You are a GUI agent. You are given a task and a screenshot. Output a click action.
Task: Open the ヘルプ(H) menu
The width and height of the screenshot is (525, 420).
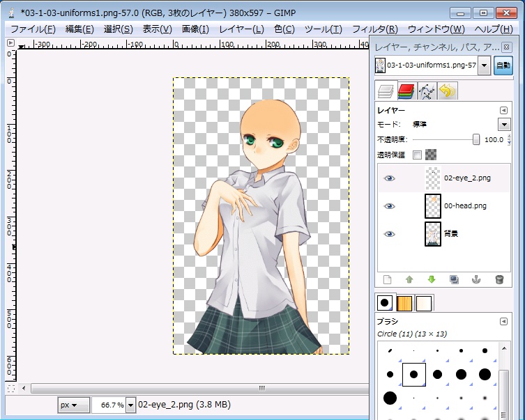[x=494, y=29]
